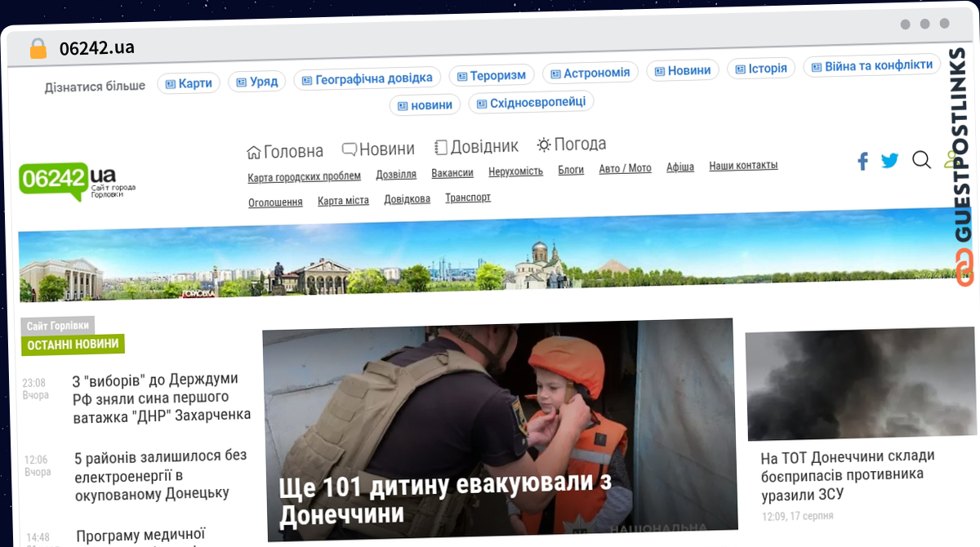Click the Сайт Горлівки gray label
The height and width of the screenshot is (547, 980).
point(58,326)
